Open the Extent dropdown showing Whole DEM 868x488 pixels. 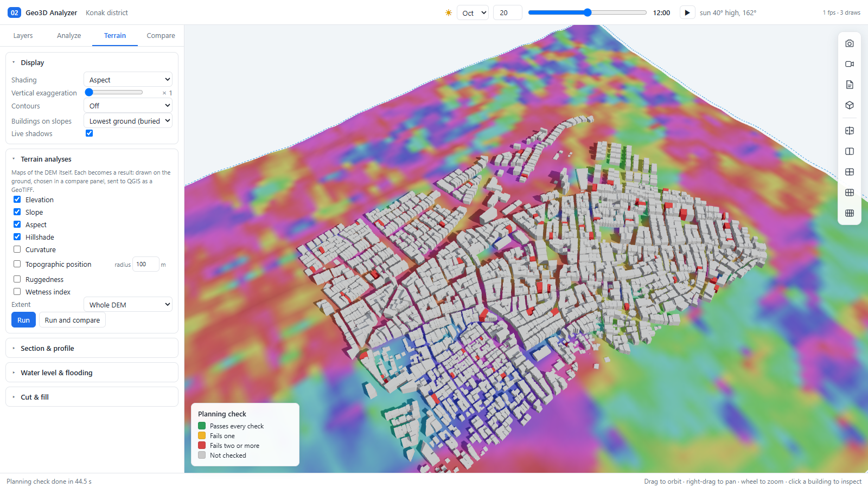click(128, 305)
